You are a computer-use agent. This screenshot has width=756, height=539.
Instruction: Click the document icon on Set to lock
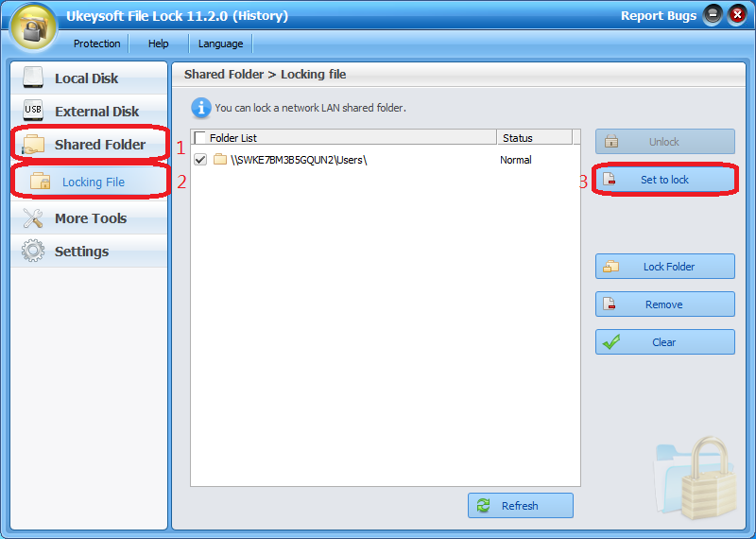click(609, 179)
